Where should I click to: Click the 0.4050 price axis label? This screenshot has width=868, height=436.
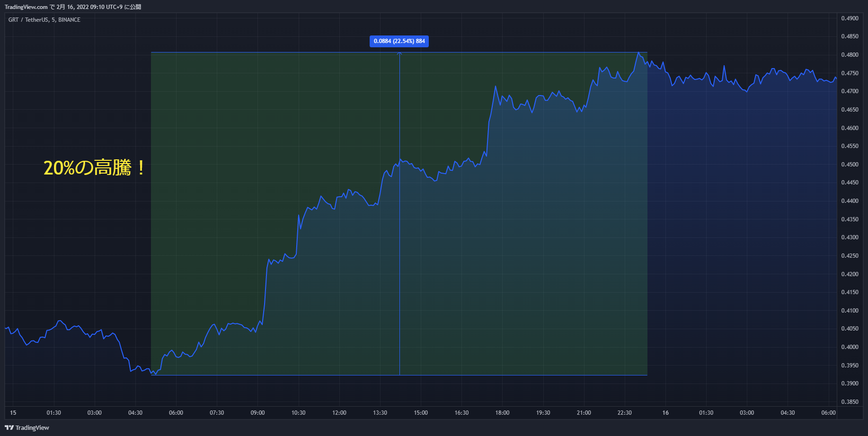[x=850, y=329]
